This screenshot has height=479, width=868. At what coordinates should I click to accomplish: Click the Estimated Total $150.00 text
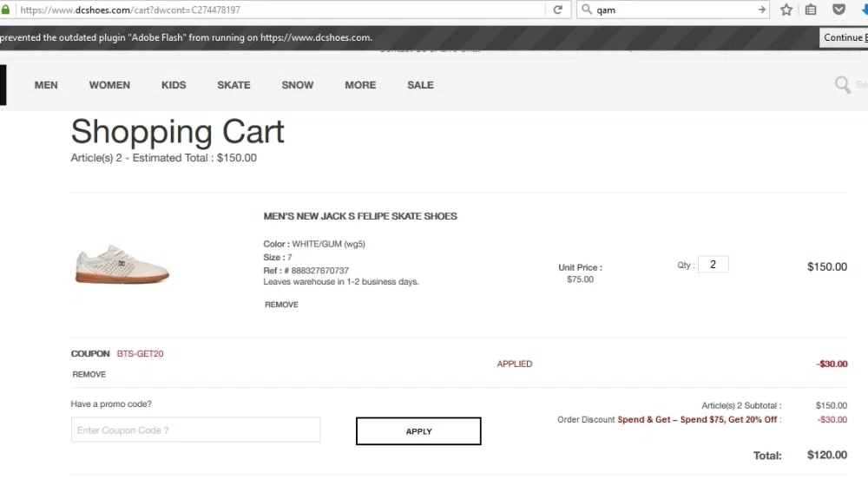(194, 158)
